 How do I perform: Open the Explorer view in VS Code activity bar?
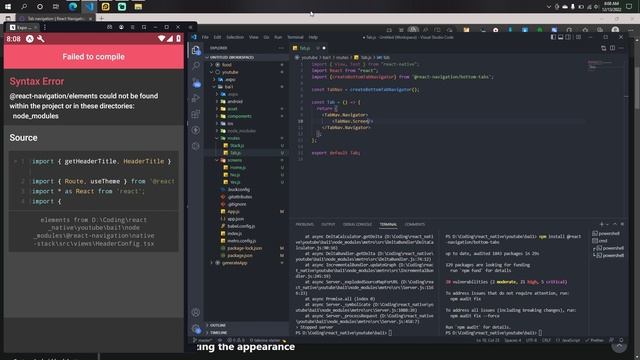coord(196,50)
